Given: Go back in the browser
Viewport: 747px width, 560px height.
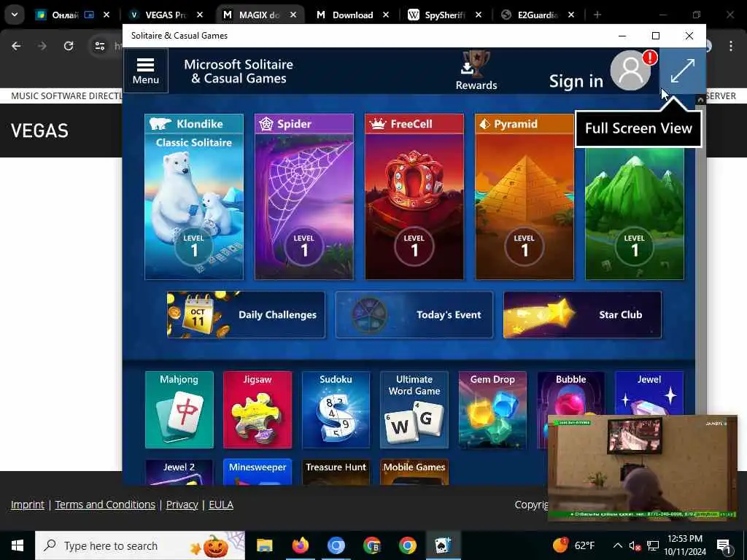Looking at the screenshot, I should tap(16, 46).
